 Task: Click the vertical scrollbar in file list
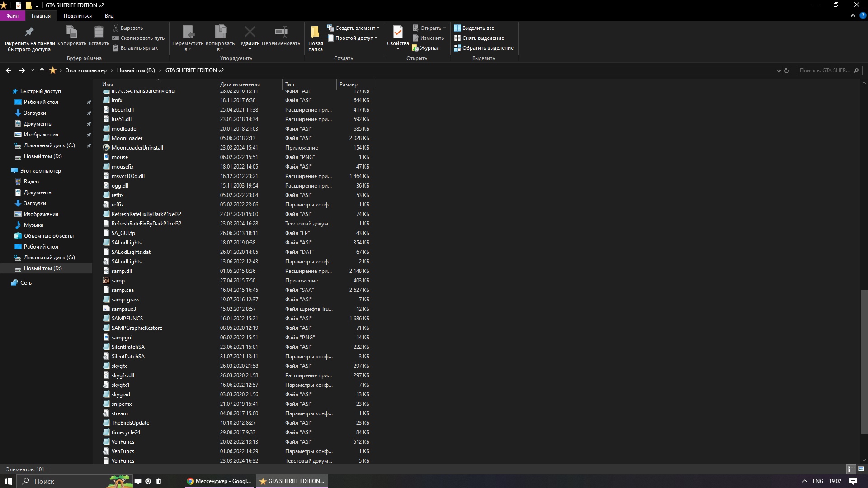click(864, 361)
